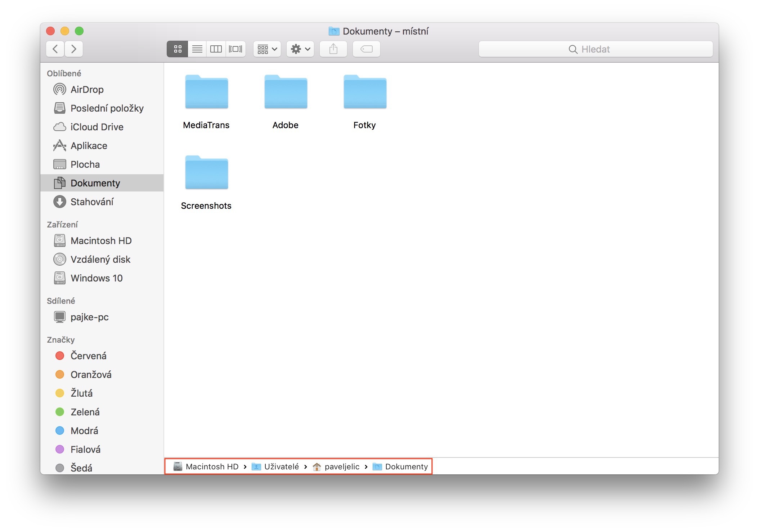Open Aplikace in the sidebar

click(x=89, y=146)
